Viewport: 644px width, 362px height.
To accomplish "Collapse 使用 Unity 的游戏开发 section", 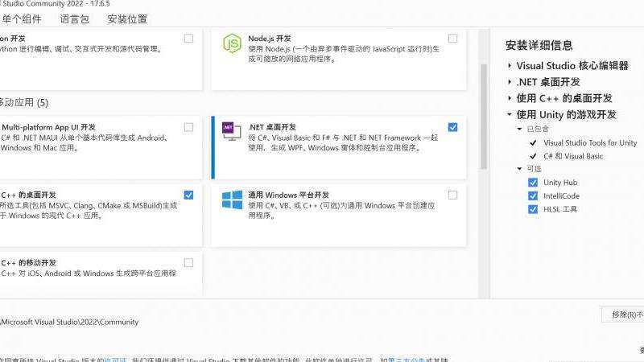I will (510, 114).
